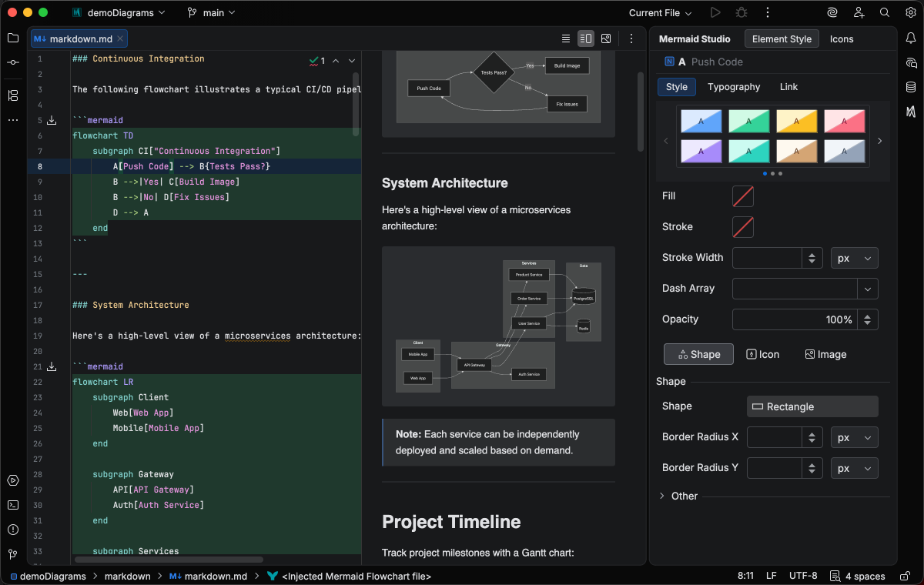The image size is (924, 585).
Task: Open the Shape Rectangle dropdown
Action: (812, 406)
